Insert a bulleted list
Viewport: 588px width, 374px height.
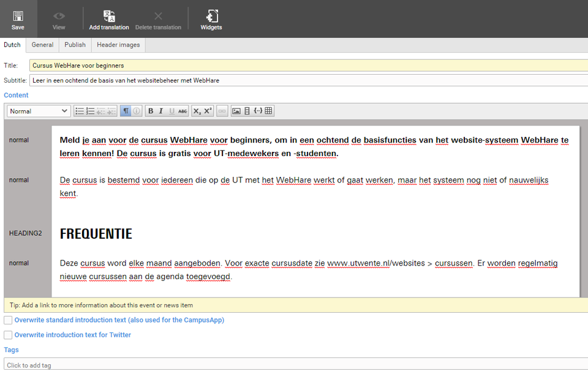tap(80, 111)
